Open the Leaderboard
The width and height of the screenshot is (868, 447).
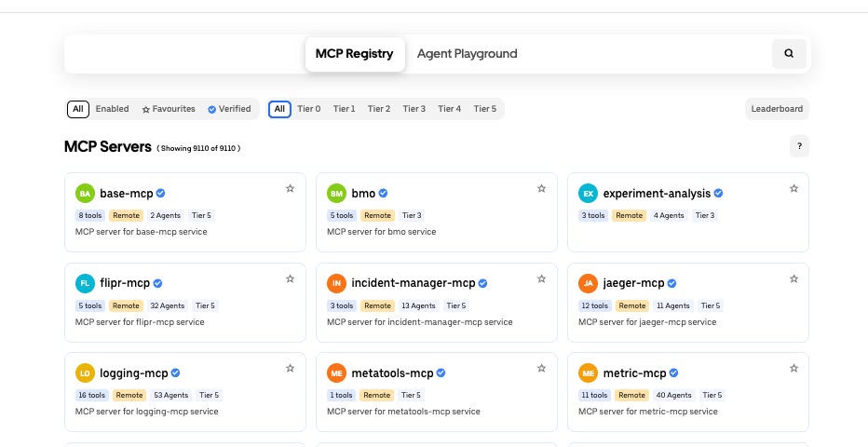point(777,109)
